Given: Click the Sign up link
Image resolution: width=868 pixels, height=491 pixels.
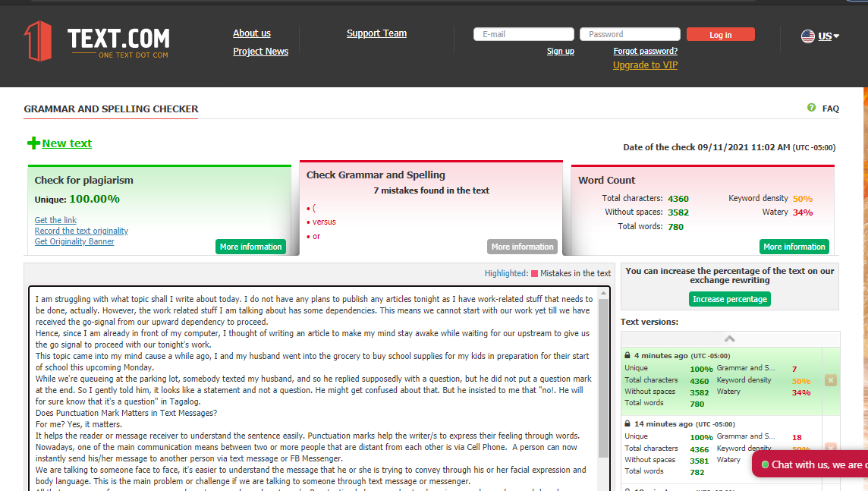Looking at the screenshot, I should (560, 51).
